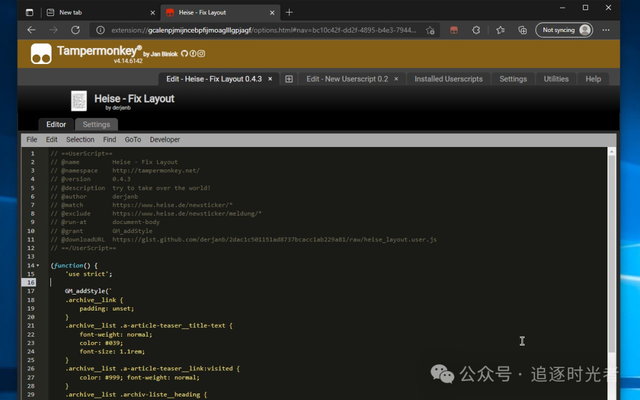640x400 pixels.
Task: Click the browser address bar
Action: click(x=263, y=30)
